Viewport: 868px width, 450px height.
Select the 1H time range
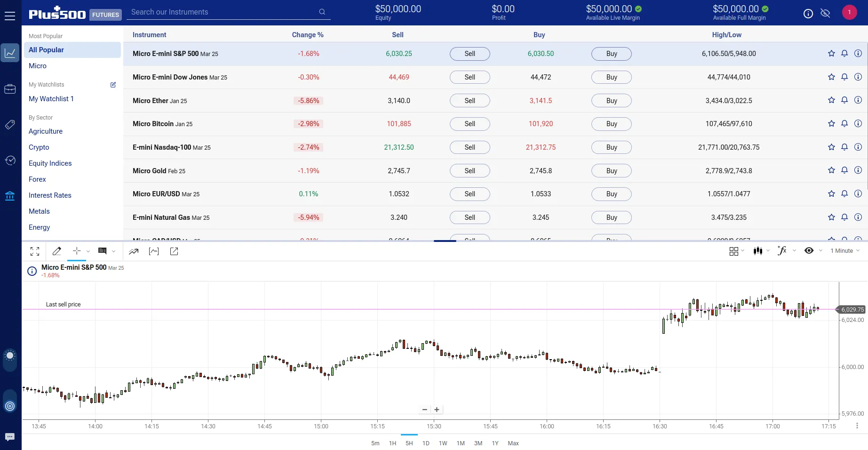point(392,443)
